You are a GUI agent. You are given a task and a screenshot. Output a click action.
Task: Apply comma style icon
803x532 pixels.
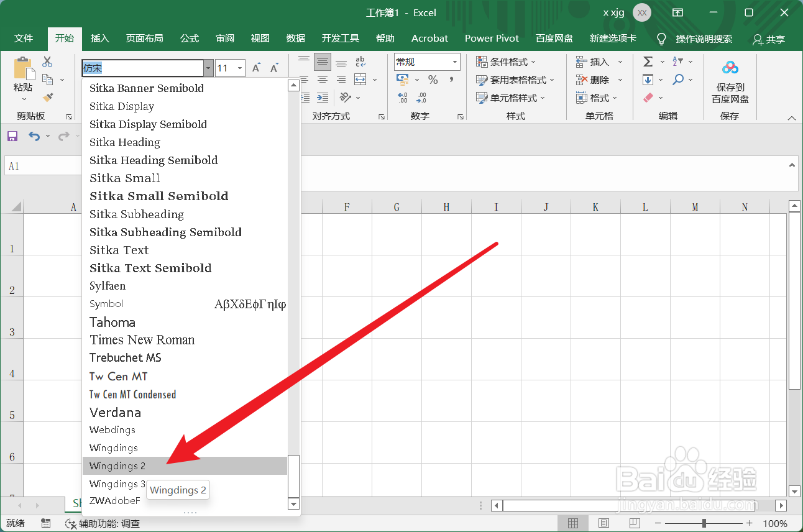click(x=451, y=80)
